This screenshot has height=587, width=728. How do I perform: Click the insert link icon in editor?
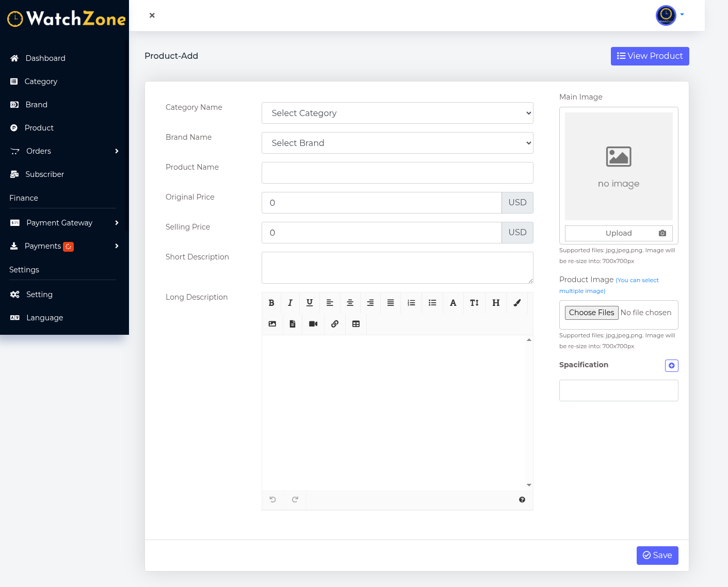335,324
